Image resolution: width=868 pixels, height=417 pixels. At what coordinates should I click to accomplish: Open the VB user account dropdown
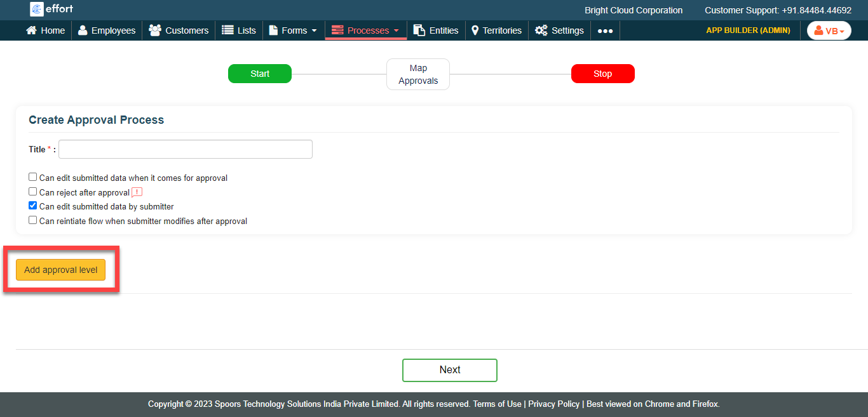point(829,30)
